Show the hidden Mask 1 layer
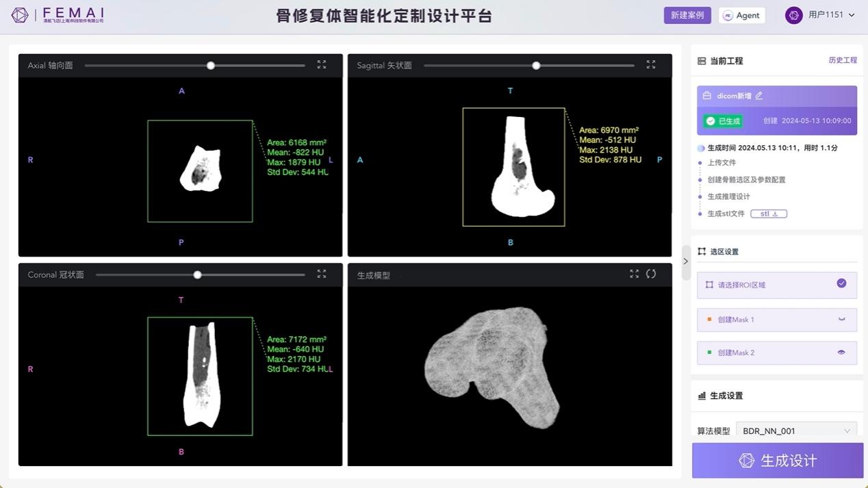The width and height of the screenshot is (868, 488). pyautogui.click(x=841, y=320)
